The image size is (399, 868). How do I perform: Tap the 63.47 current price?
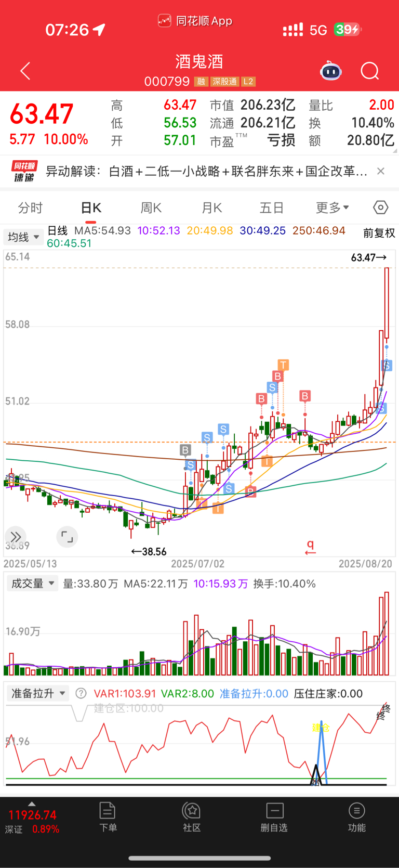click(42, 114)
